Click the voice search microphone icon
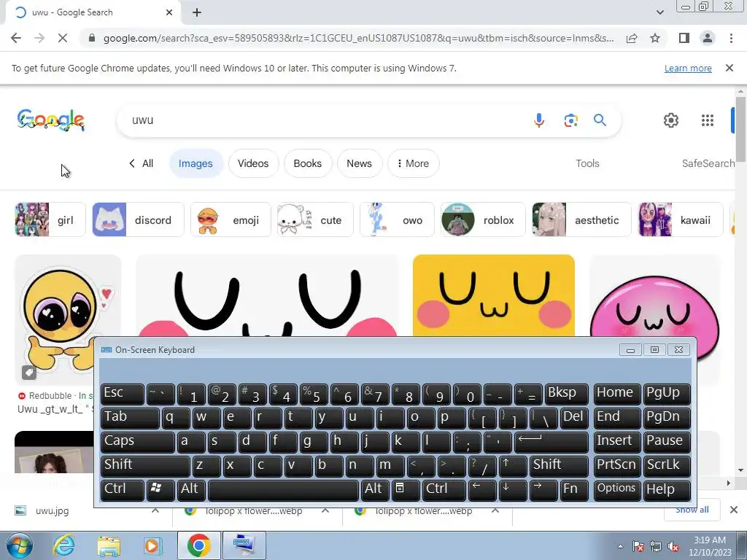 539,120
